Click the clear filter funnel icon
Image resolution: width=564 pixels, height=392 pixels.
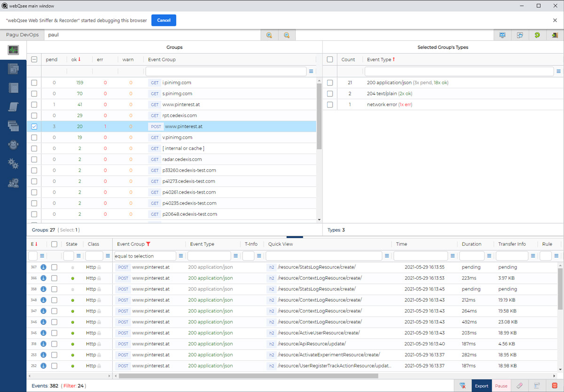[462, 386]
